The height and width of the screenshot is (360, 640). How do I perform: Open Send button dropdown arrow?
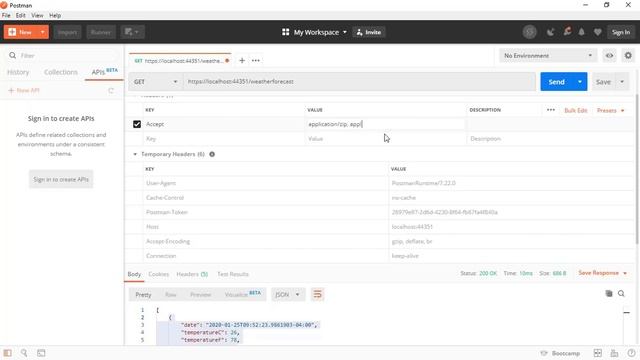pyautogui.click(x=580, y=82)
